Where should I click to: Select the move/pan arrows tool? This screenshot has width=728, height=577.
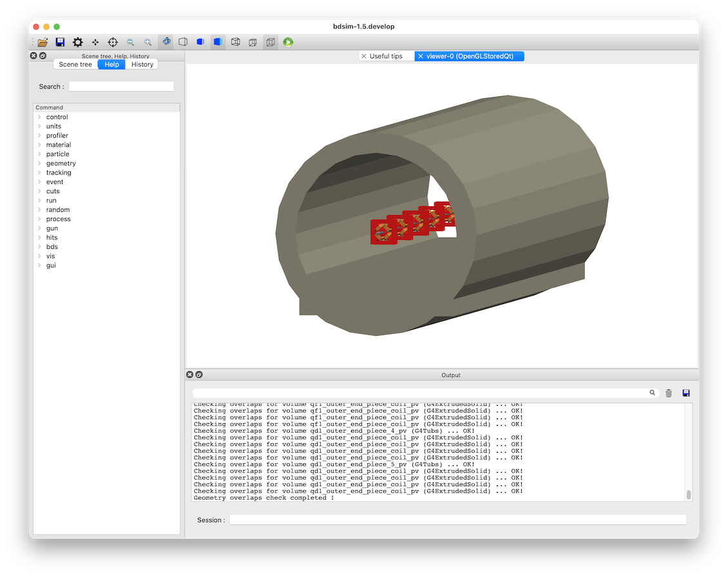tap(95, 43)
